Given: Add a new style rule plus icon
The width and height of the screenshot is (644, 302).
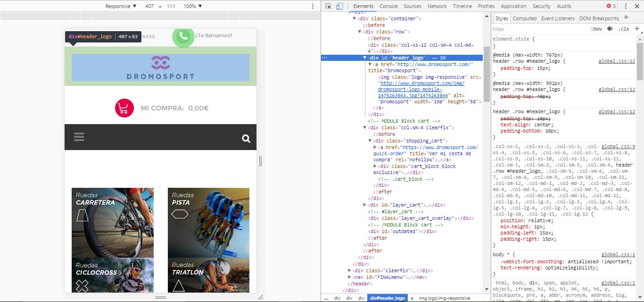Looking at the screenshot, I should click(637, 29).
